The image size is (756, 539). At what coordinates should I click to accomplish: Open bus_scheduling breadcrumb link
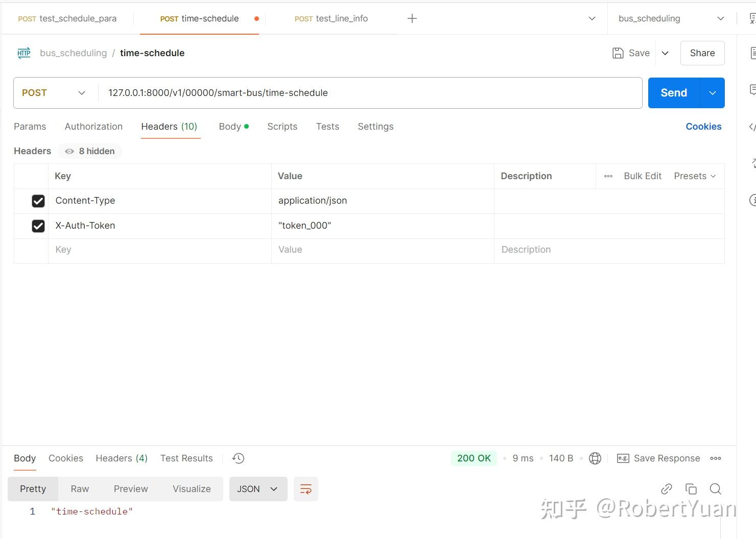click(x=74, y=53)
